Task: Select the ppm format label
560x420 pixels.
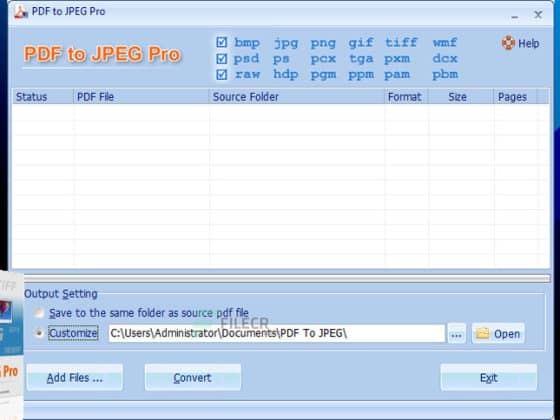Action: (361, 75)
